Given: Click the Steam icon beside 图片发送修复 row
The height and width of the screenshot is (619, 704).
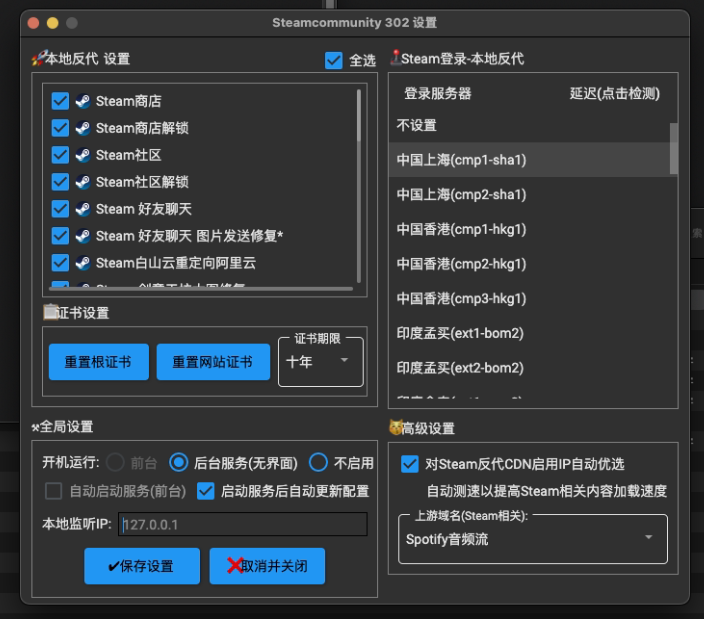Looking at the screenshot, I should coord(83,236).
